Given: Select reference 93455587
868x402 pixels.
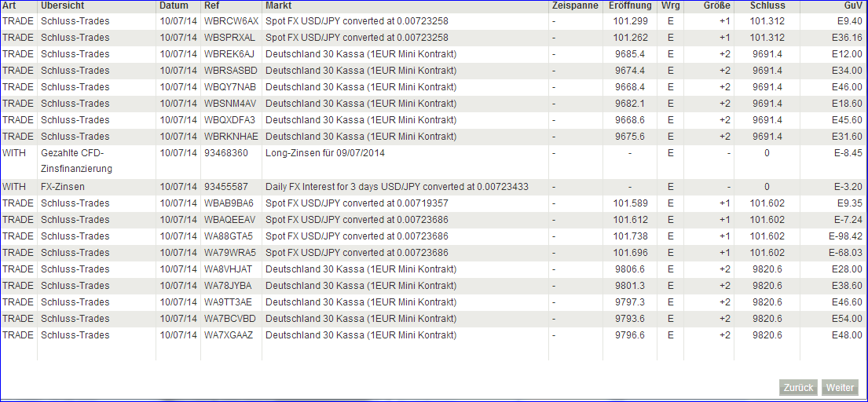Looking at the screenshot, I should pyautogui.click(x=226, y=187).
